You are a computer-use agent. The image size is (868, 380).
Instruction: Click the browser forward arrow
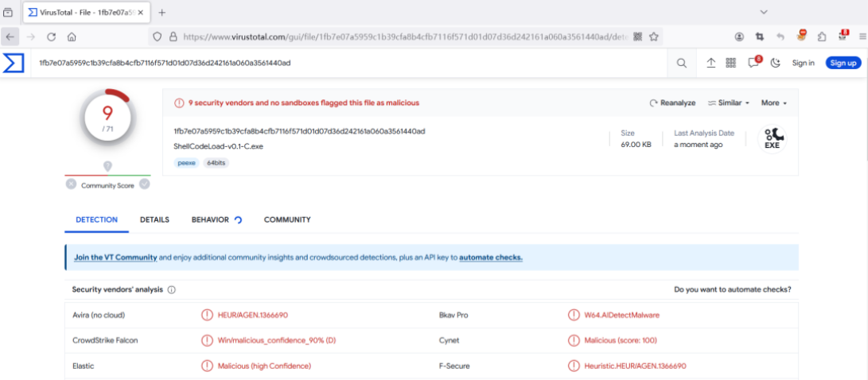tap(31, 37)
